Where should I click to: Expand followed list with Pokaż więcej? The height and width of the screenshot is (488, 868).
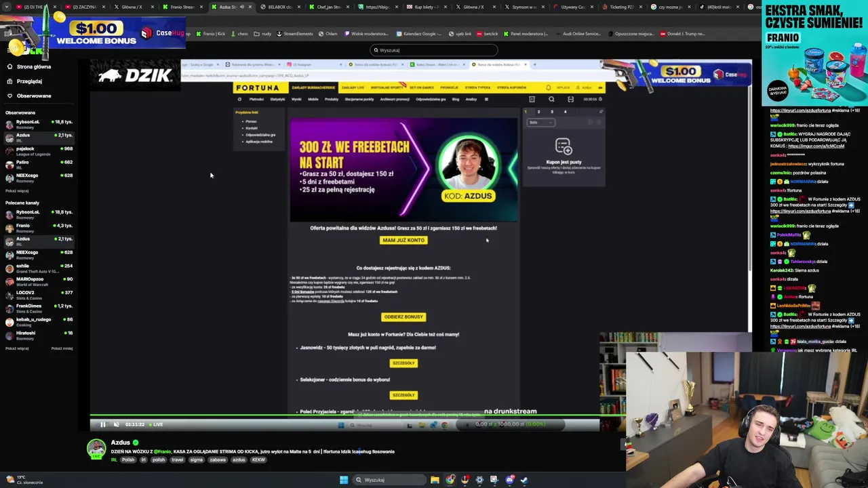(17, 191)
